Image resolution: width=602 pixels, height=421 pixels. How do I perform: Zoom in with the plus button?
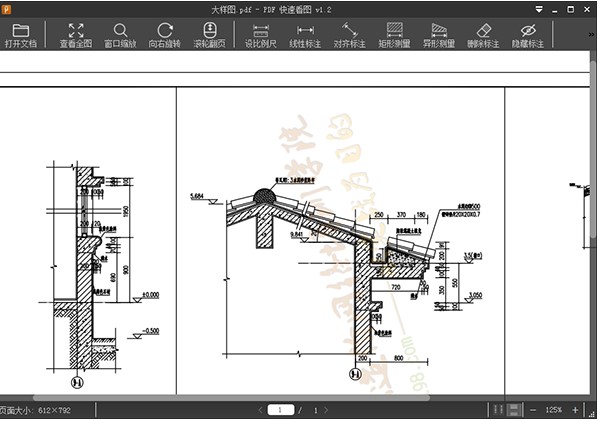[575, 410]
